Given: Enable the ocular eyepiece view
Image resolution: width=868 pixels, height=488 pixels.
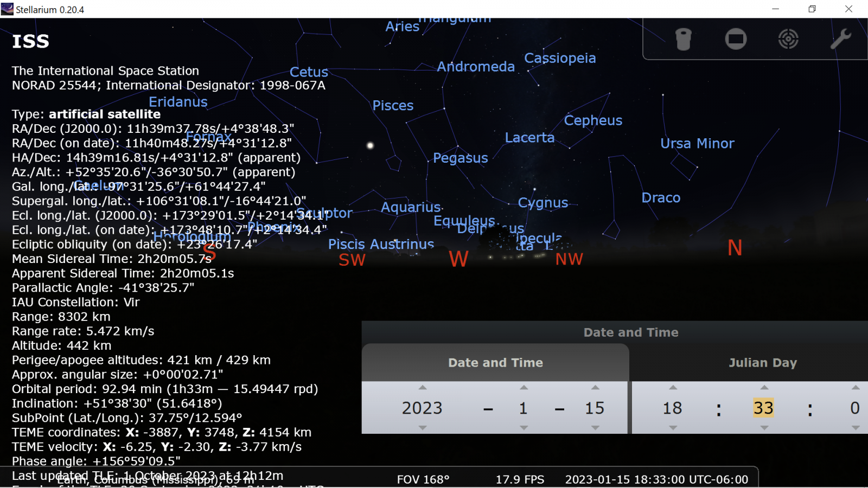Looking at the screenshot, I should click(x=683, y=39).
